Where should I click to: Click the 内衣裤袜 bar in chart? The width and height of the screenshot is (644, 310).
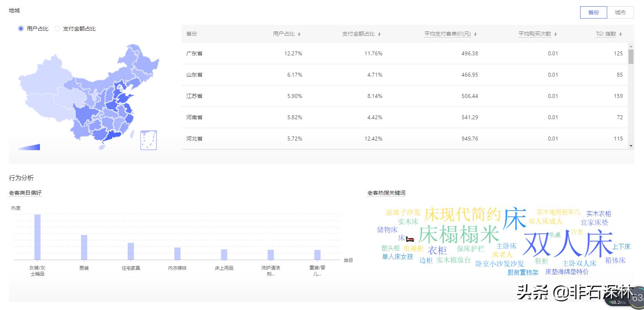point(177,253)
